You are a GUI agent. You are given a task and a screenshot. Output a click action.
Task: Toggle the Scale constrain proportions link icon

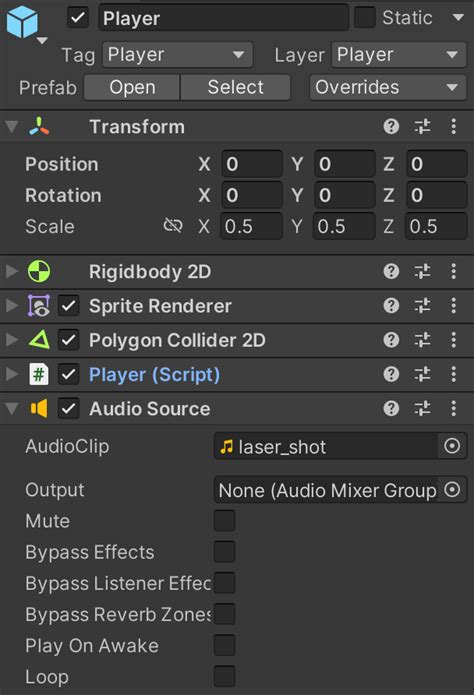(x=173, y=226)
